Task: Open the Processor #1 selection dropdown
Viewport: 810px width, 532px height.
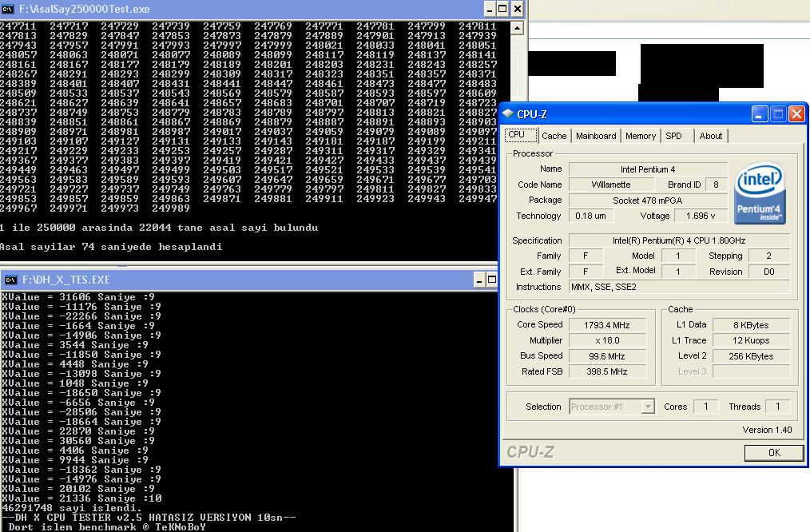Action: 612,407
